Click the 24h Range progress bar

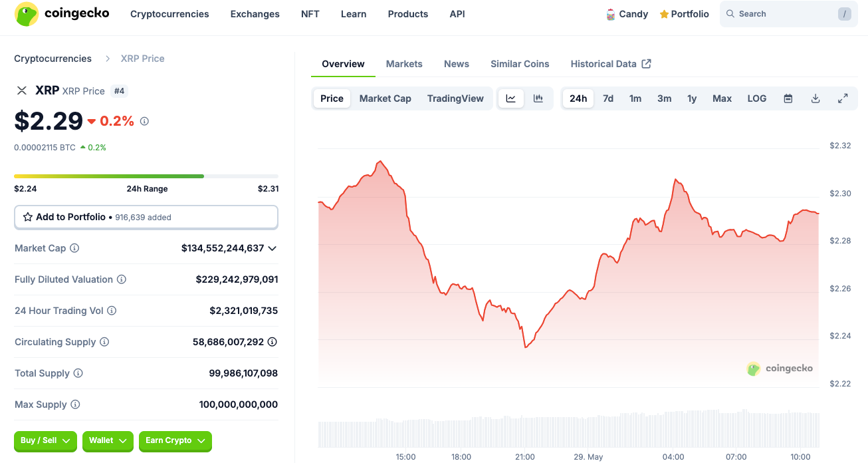(x=146, y=176)
